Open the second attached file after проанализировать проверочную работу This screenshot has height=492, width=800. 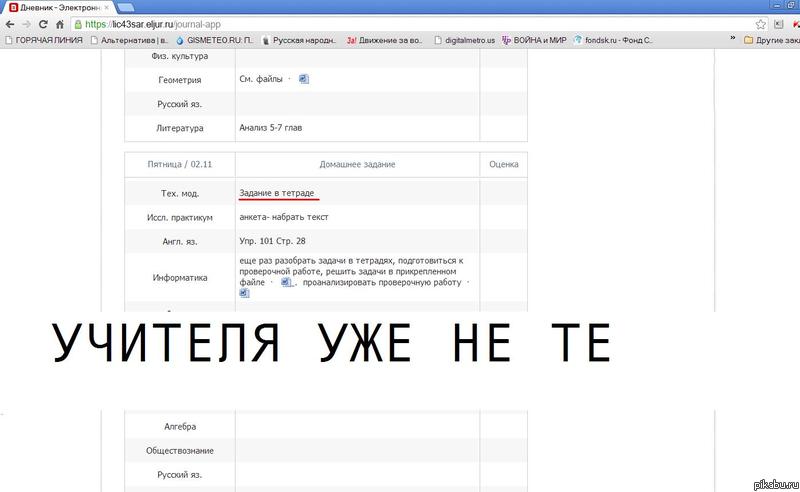(x=244, y=293)
